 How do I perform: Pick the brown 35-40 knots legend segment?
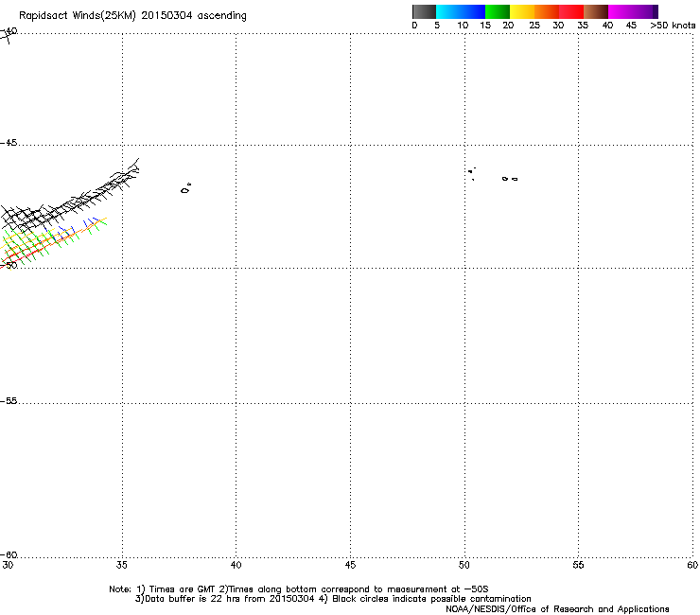(x=596, y=11)
